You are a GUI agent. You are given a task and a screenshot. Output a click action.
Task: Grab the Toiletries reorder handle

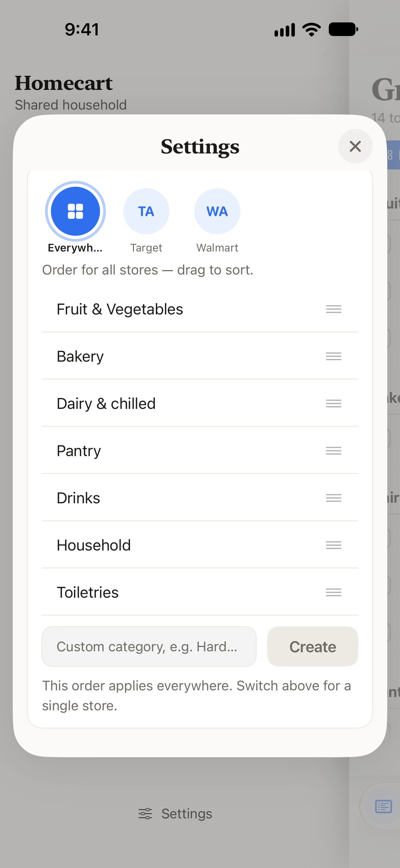coord(334,592)
